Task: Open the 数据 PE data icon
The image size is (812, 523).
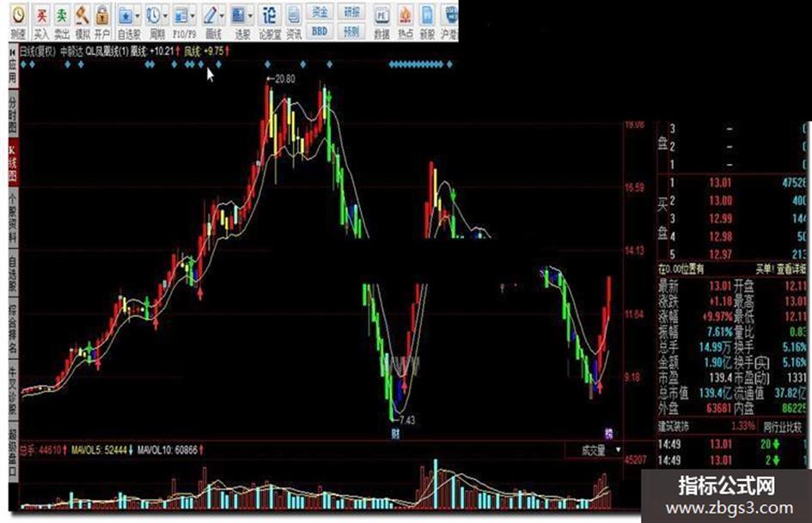Action: pyautogui.click(x=382, y=15)
